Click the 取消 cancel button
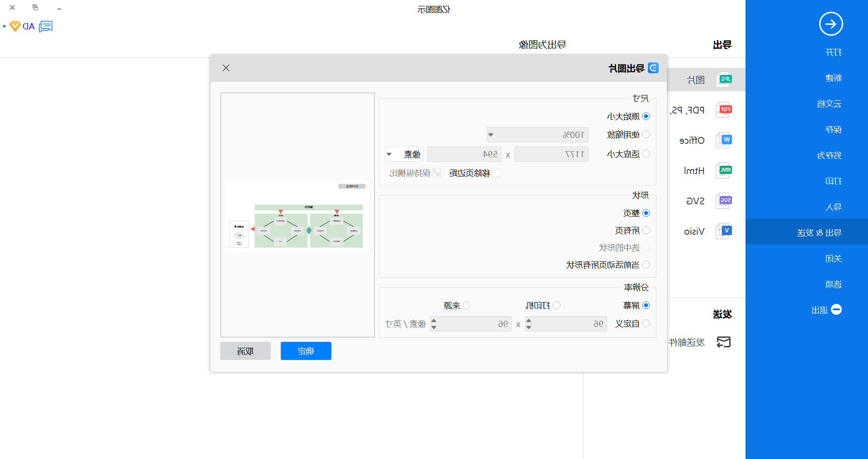868x459 pixels. pos(245,351)
